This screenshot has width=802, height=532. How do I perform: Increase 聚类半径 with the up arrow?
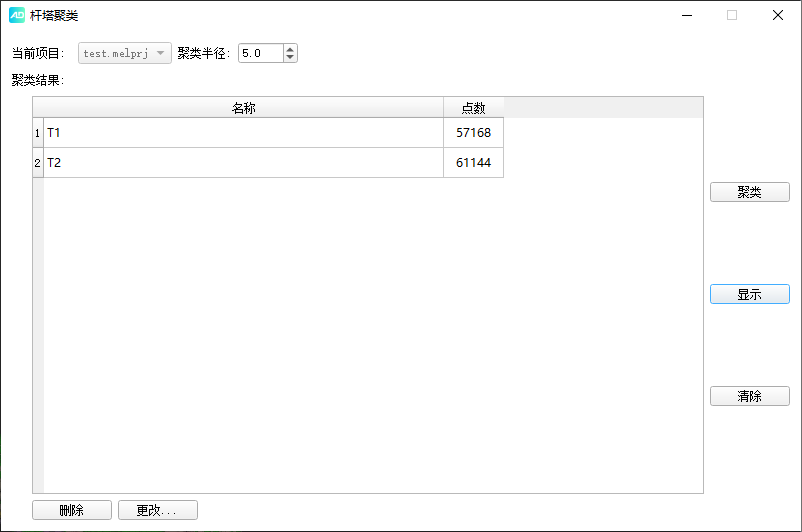(290, 49)
